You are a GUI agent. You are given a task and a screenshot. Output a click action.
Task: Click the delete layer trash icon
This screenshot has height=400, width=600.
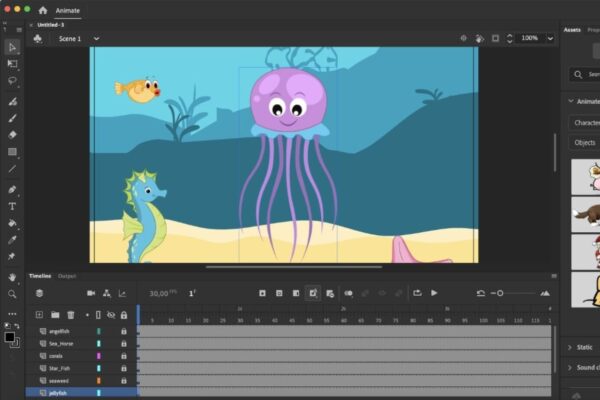70,315
